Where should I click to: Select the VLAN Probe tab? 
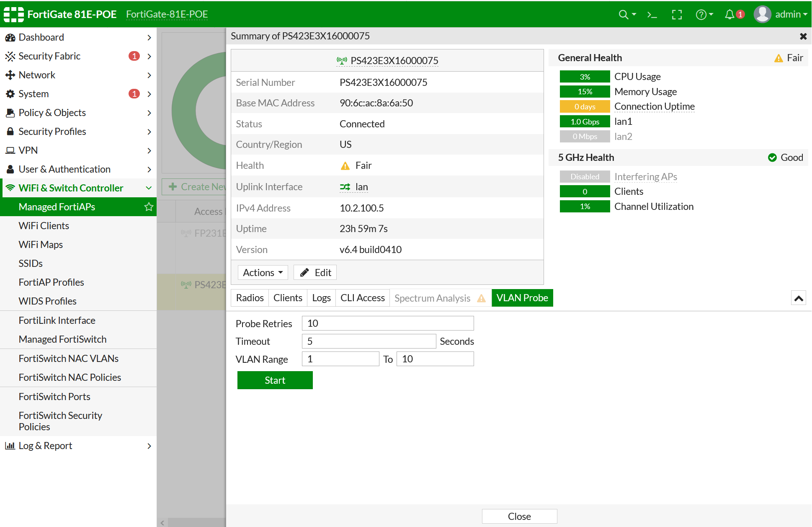(522, 298)
